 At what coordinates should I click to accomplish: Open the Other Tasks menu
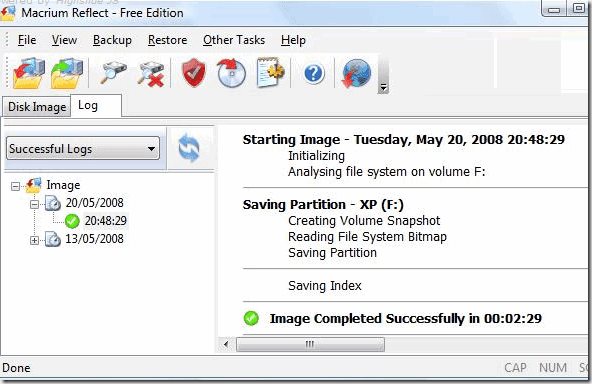tap(234, 40)
